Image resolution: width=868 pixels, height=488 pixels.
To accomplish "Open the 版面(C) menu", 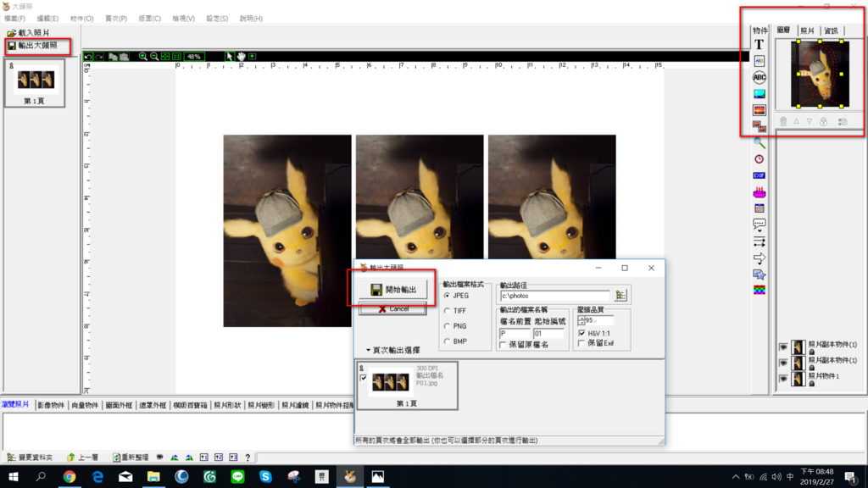I will [149, 19].
